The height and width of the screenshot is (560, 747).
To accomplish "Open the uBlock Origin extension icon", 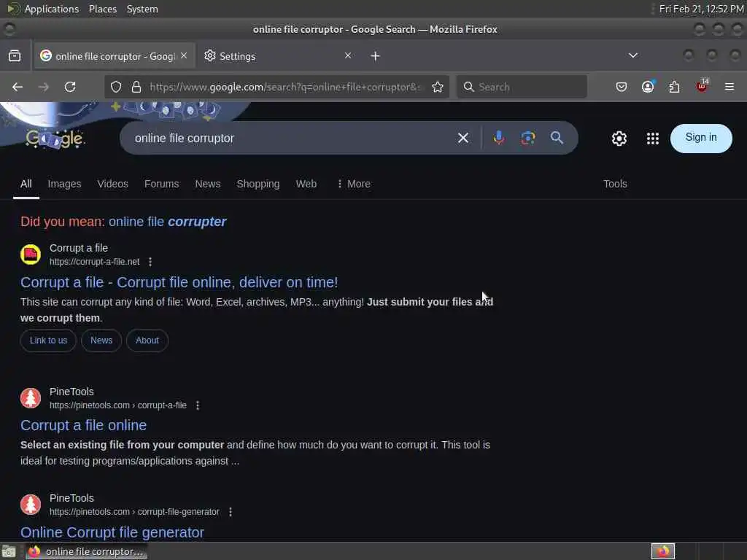I will pyautogui.click(x=702, y=86).
